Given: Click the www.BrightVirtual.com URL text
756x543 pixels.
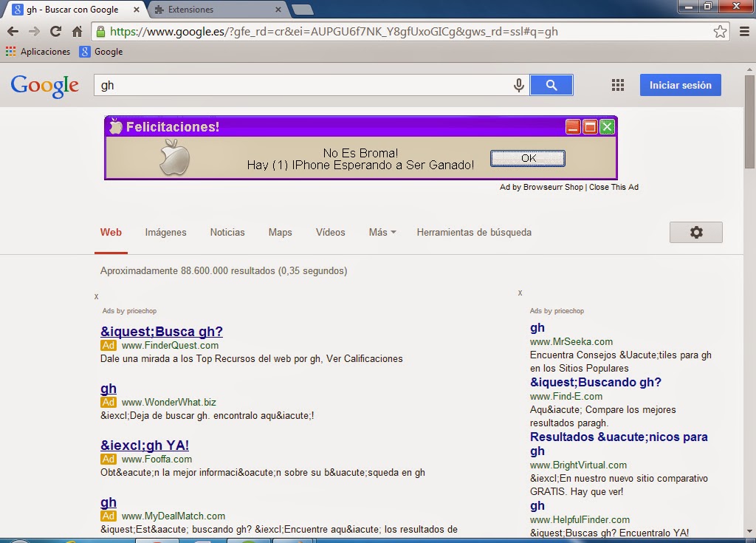Looking at the screenshot, I should [x=578, y=465].
